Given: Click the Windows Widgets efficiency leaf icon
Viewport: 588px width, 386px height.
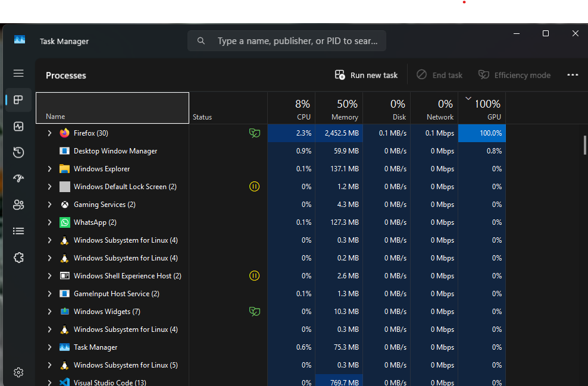Looking at the screenshot, I should point(255,312).
